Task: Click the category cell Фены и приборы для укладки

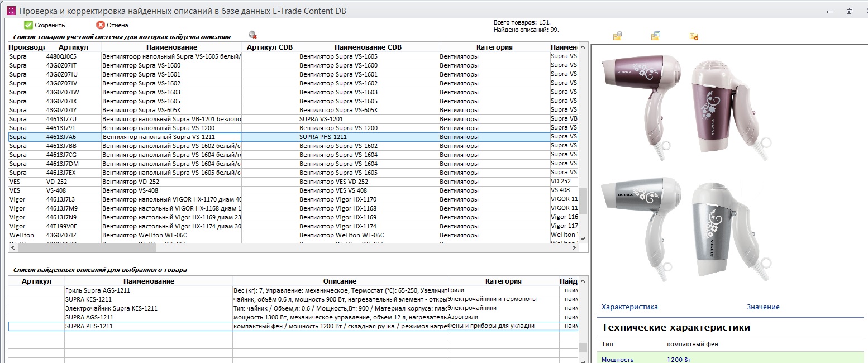Action: click(503, 326)
